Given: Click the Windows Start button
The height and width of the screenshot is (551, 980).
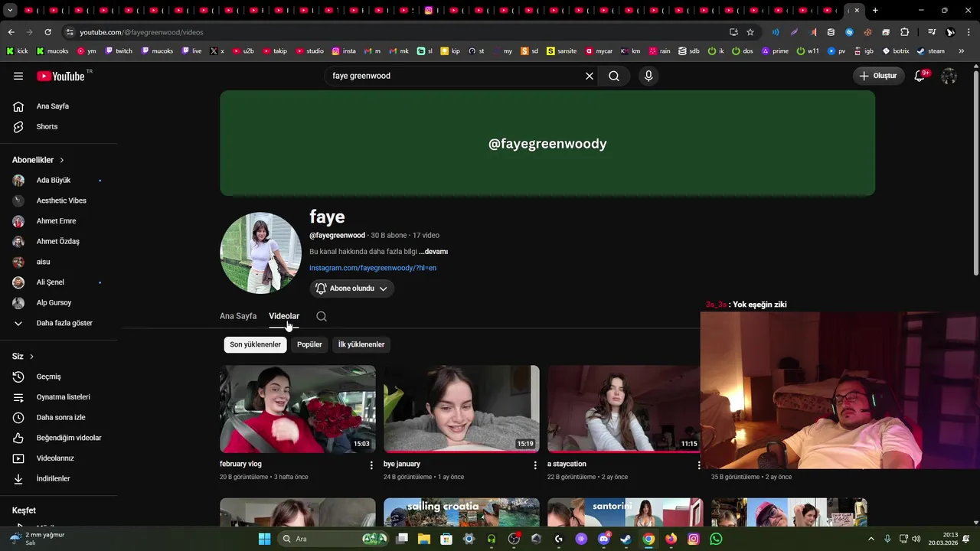Looking at the screenshot, I should point(264,539).
